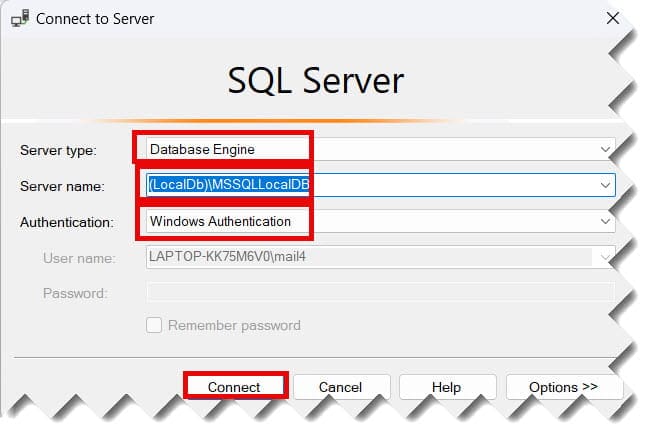The width and height of the screenshot is (648, 434).
Task: Click the disabled User name field
Action: tap(380, 257)
